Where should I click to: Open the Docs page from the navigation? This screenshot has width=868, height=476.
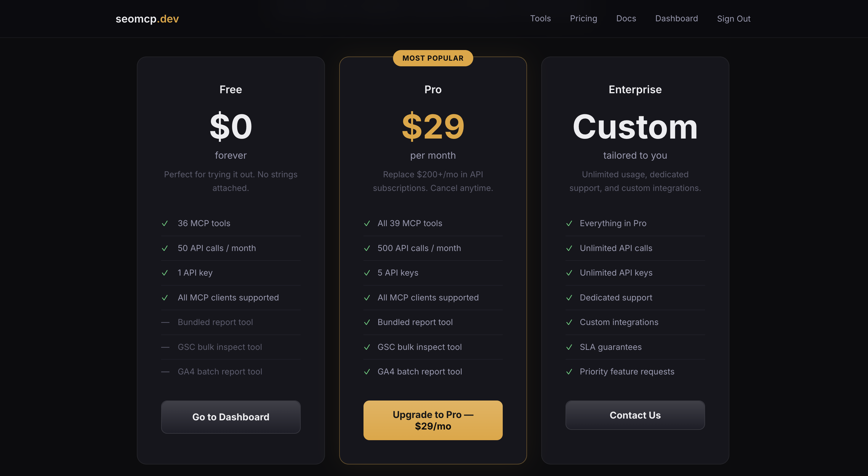click(626, 19)
